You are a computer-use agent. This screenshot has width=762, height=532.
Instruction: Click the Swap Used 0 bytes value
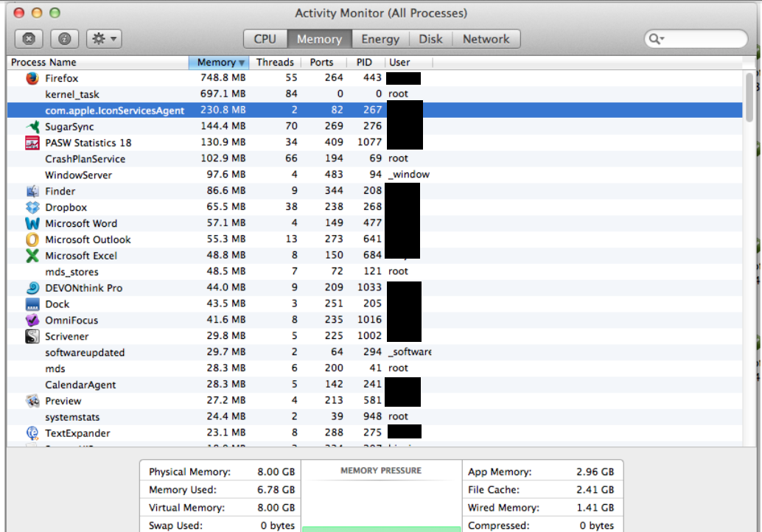pos(278,525)
